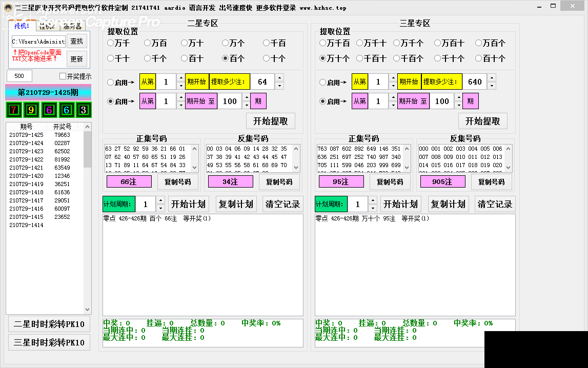588x368 pixels.
Task: Click the 开奖号 column header
Action: pos(62,127)
